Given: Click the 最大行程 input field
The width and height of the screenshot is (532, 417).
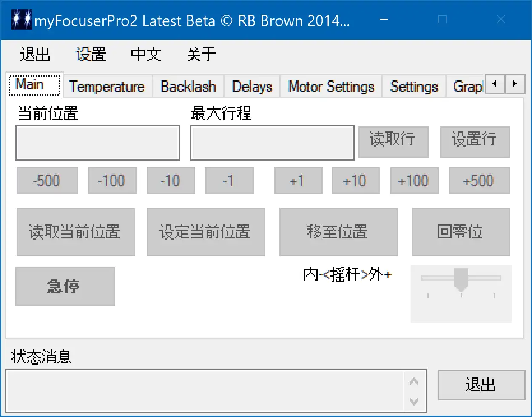Looking at the screenshot, I should (272, 143).
